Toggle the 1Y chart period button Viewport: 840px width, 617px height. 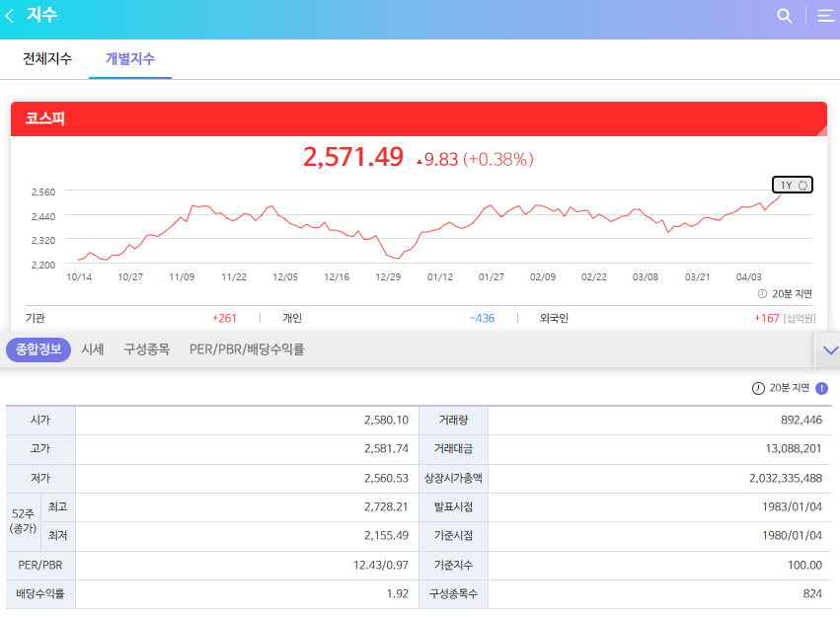pyautogui.click(x=793, y=185)
